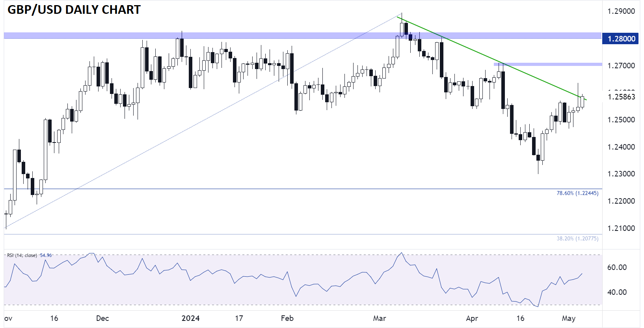Click the 16 date label before Dec

click(54, 318)
